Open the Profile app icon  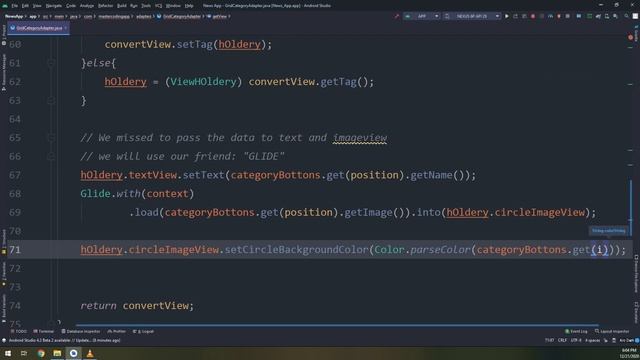pos(551,16)
